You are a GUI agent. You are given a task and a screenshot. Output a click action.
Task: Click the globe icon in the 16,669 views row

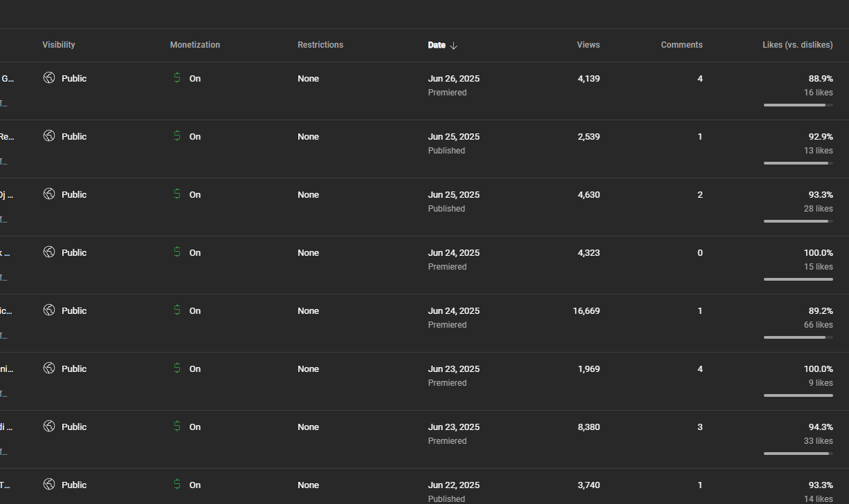pyautogui.click(x=48, y=310)
